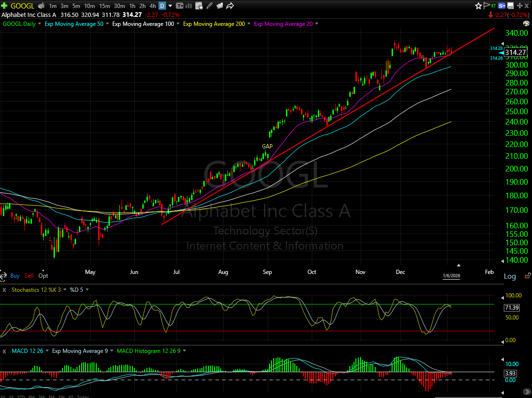532x398 pixels.
Task: Open the blue S dropdown button
Action: click(x=502, y=6)
